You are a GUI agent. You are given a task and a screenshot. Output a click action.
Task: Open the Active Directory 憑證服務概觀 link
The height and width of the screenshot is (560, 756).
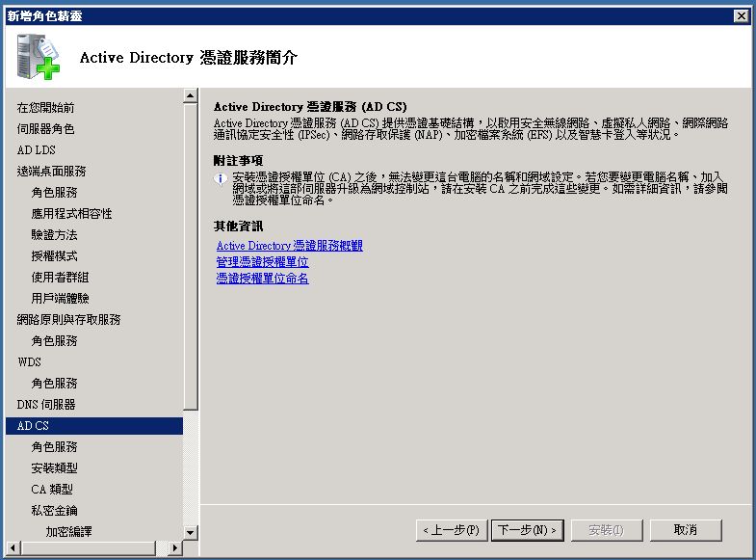point(289,246)
